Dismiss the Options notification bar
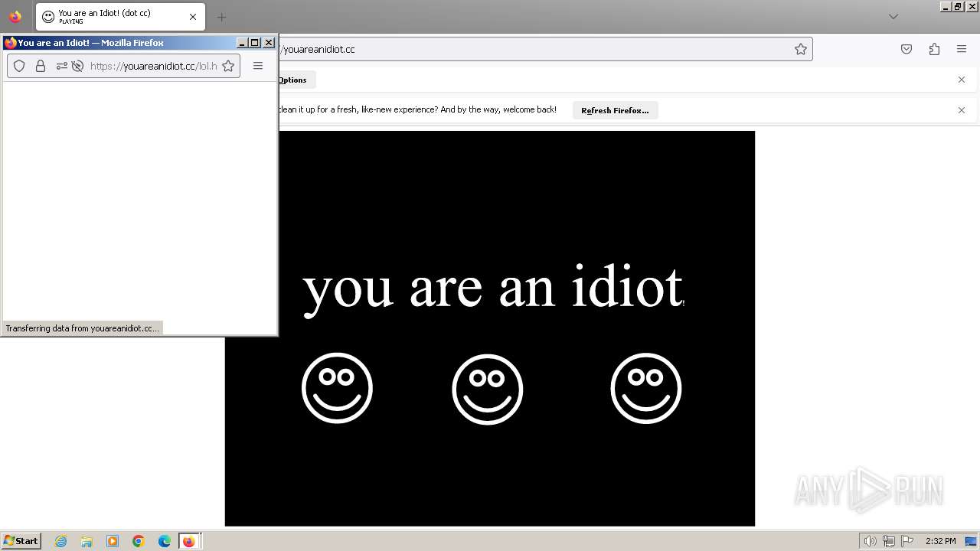This screenshot has width=980, height=551. coord(962,80)
